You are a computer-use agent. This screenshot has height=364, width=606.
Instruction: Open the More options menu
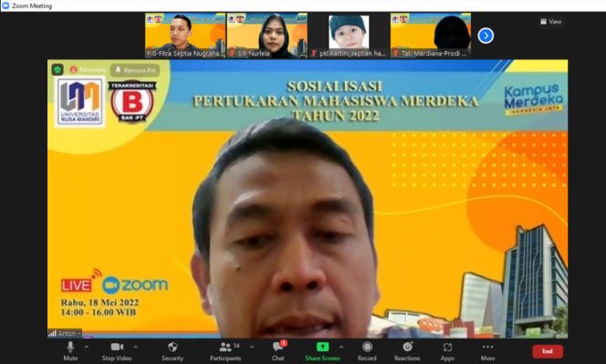click(487, 351)
